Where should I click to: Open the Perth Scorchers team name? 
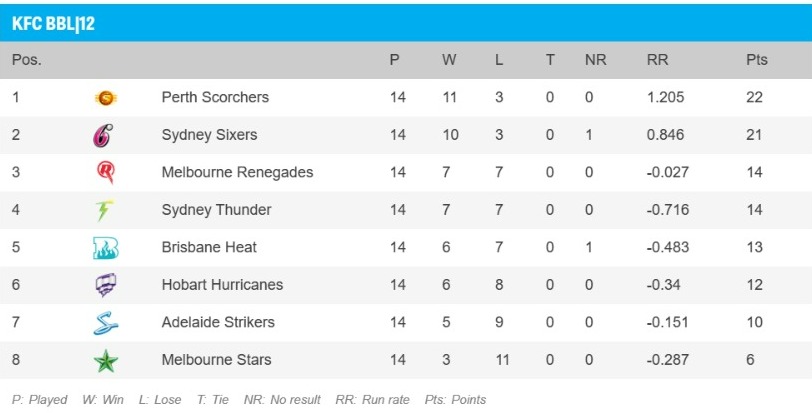coord(215,98)
